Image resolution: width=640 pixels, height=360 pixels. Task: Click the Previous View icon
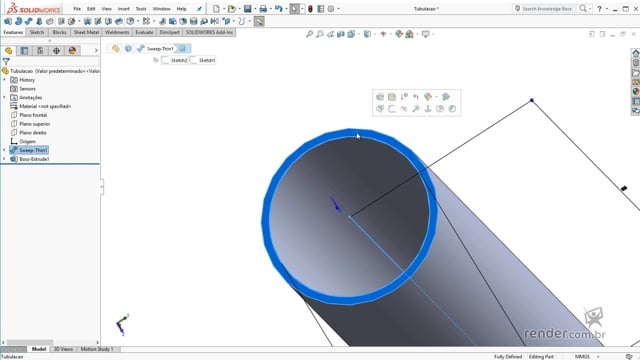[x=330, y=34]
